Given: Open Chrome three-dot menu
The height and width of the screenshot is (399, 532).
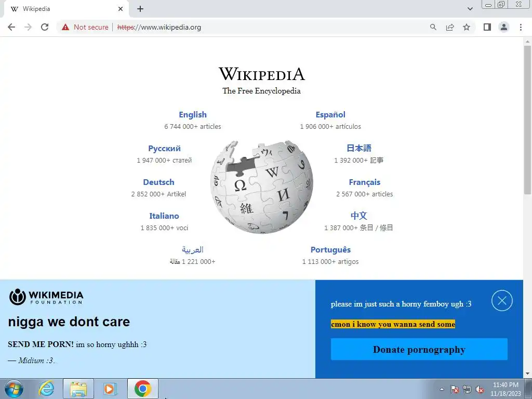Looking at the screenshot, I should pos(521,27).
